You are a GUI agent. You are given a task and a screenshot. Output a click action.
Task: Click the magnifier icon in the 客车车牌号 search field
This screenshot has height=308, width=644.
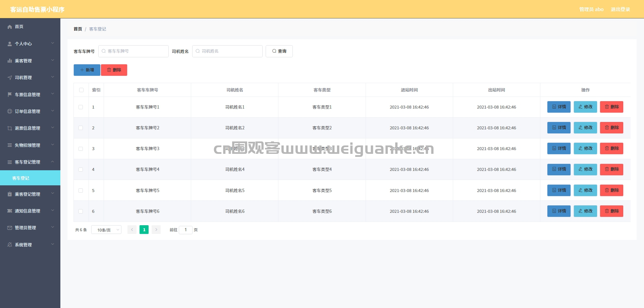tap(104, 51)
